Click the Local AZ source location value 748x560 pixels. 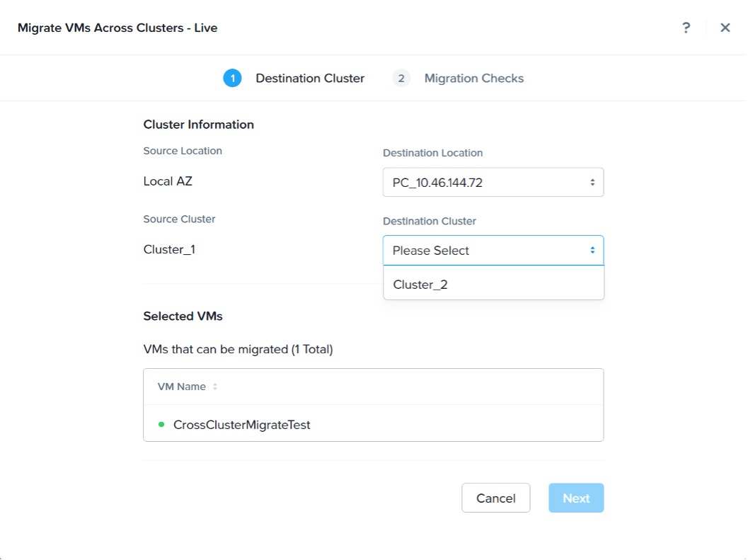pos(168,181)
